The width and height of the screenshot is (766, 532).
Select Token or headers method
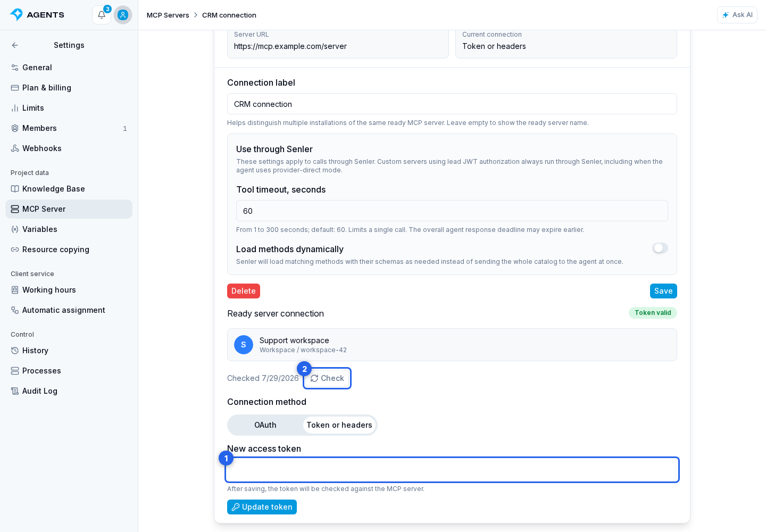click(339, 425)
